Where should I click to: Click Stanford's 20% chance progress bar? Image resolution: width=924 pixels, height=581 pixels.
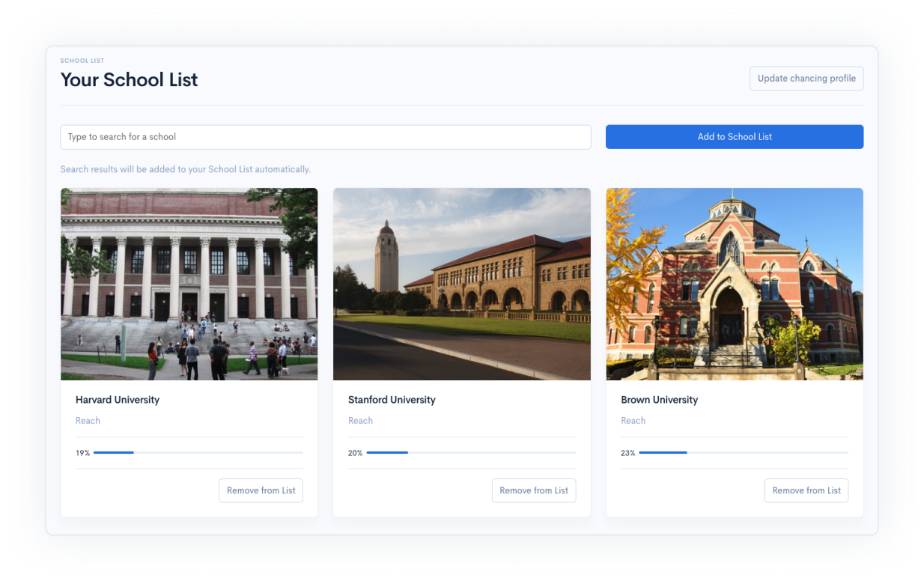point(470,453)
